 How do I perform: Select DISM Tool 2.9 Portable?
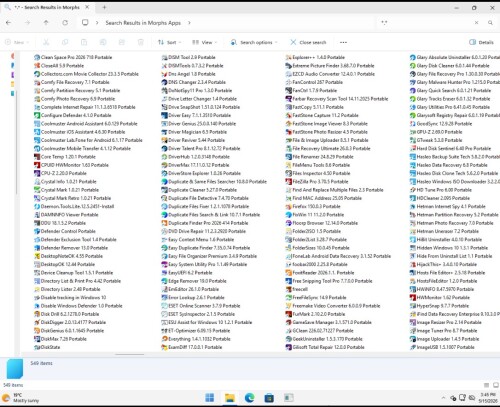click(x=188, y=57)
